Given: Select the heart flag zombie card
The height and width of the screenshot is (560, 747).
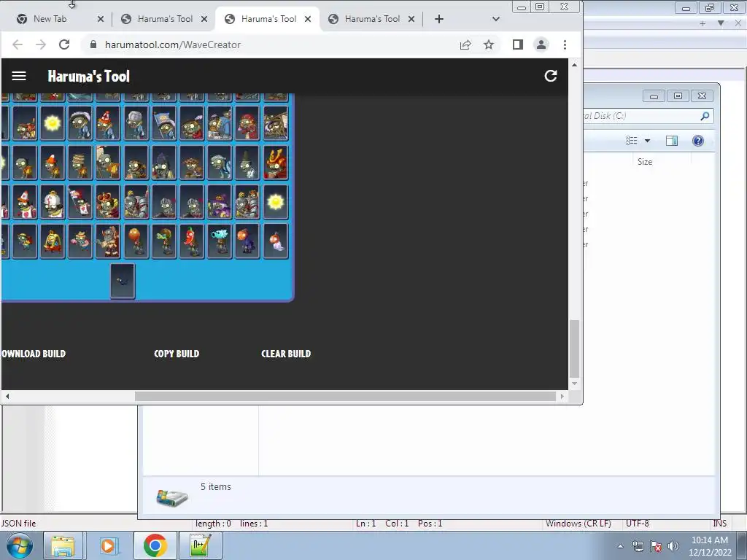Looking at the screenshot, I should [80, 203].
